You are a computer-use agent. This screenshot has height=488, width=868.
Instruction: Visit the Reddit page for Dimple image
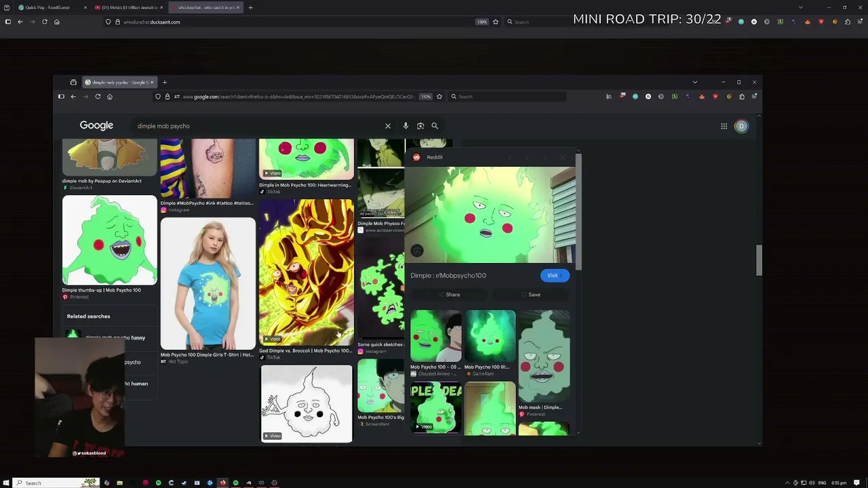(x=554, y=276)
